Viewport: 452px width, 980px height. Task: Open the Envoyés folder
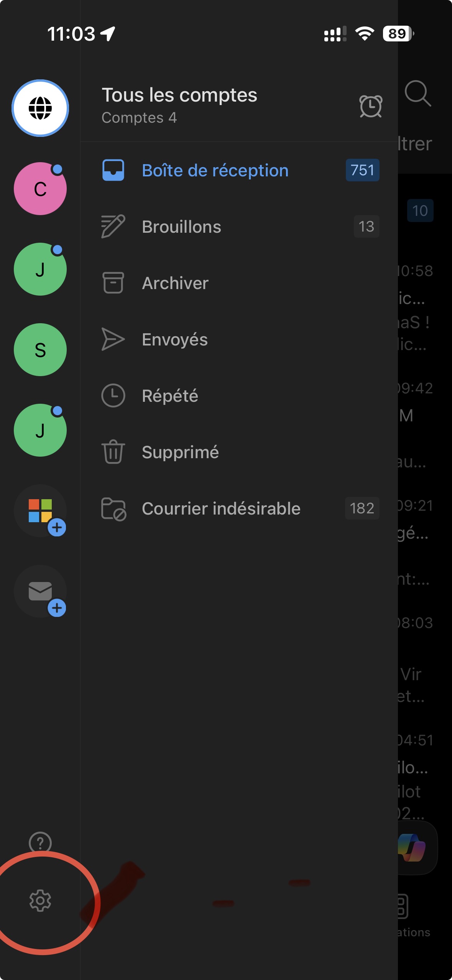[x=239, y=339]
